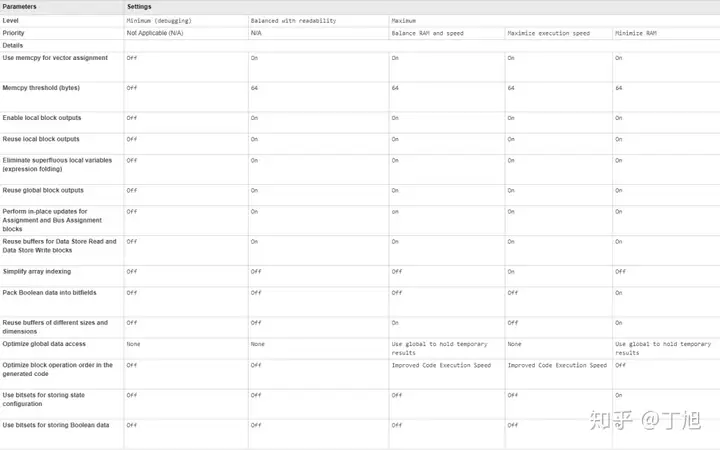Click the Settings column header
720x450 pixels.
139,6
